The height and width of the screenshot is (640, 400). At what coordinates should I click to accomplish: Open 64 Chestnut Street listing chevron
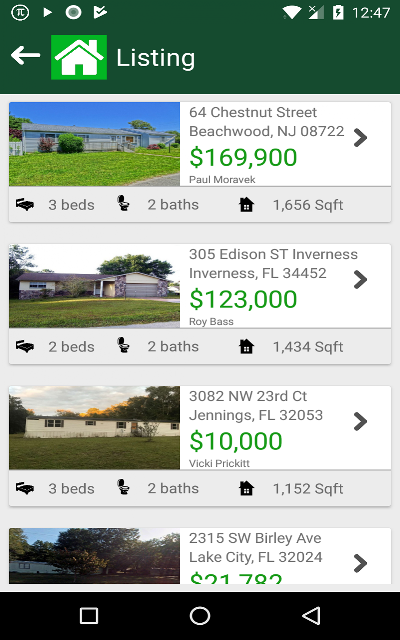coord(360,138)
